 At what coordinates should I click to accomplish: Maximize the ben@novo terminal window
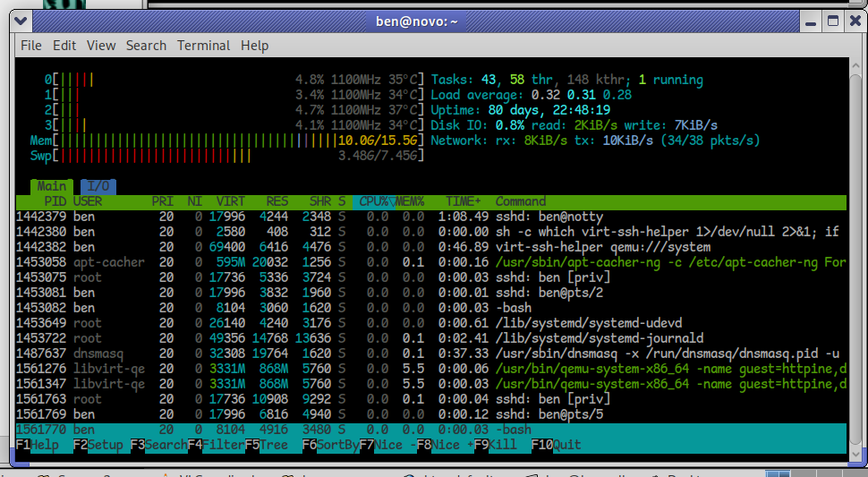[832, 21]
